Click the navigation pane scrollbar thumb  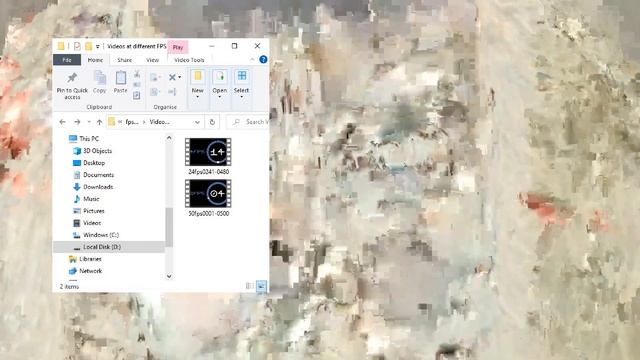tap(169, 227)
